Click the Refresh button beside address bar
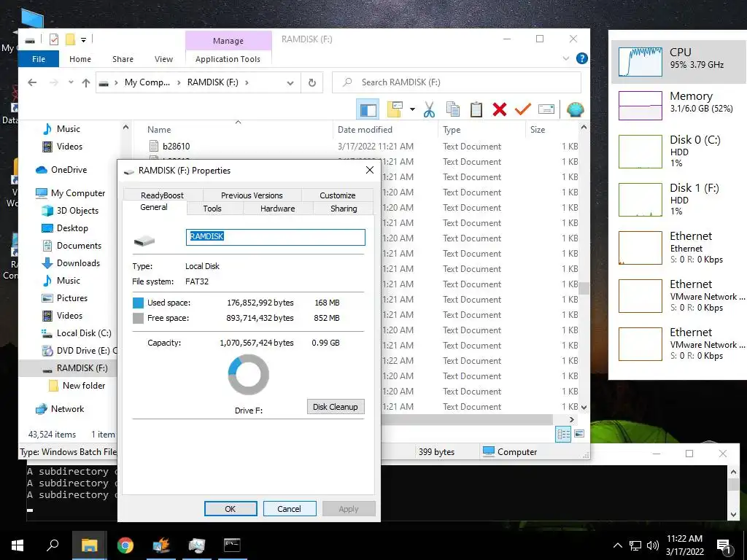Viewport: 747px width, 560px height. pyautogui.click(x=312, y=82)
